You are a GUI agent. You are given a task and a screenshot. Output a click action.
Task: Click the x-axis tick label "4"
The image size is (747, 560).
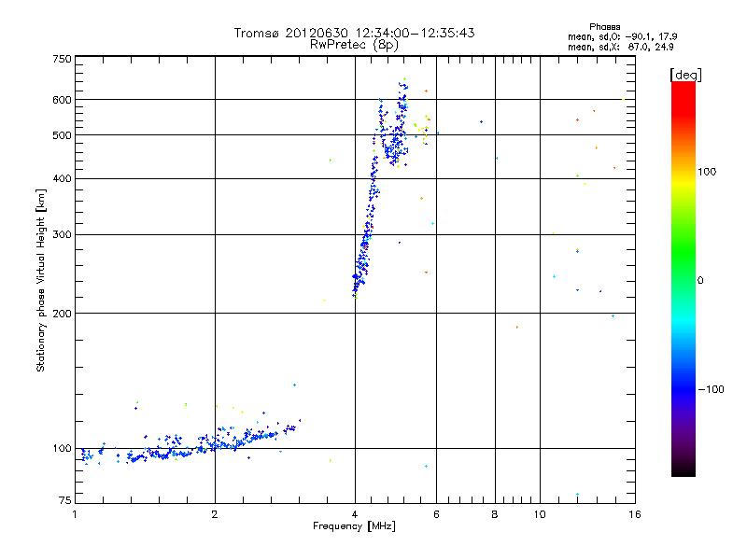click(x=355, y=514)
